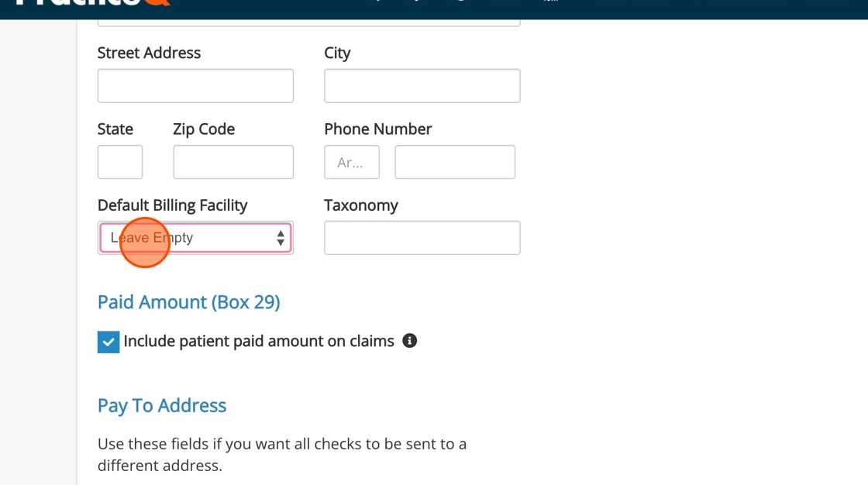868x485 pixels.
Task: Click the Taxonomy label text
Action: [360, 205]
